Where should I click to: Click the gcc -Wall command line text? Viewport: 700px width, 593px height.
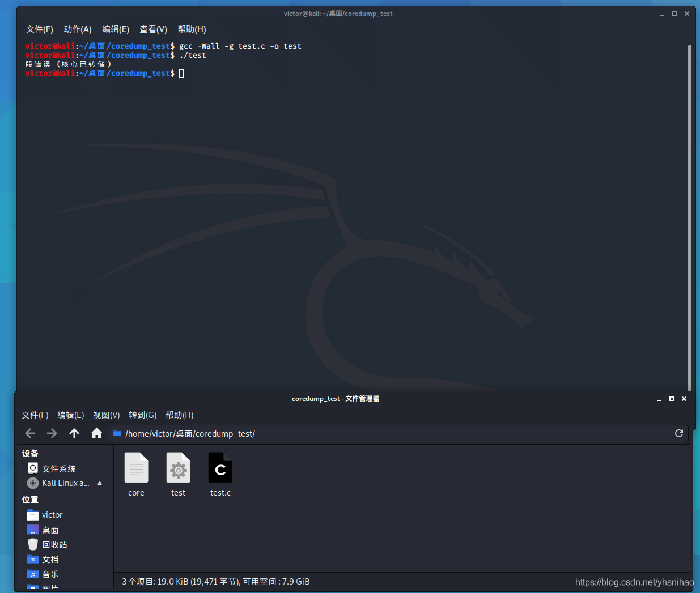tap(240, 46)
